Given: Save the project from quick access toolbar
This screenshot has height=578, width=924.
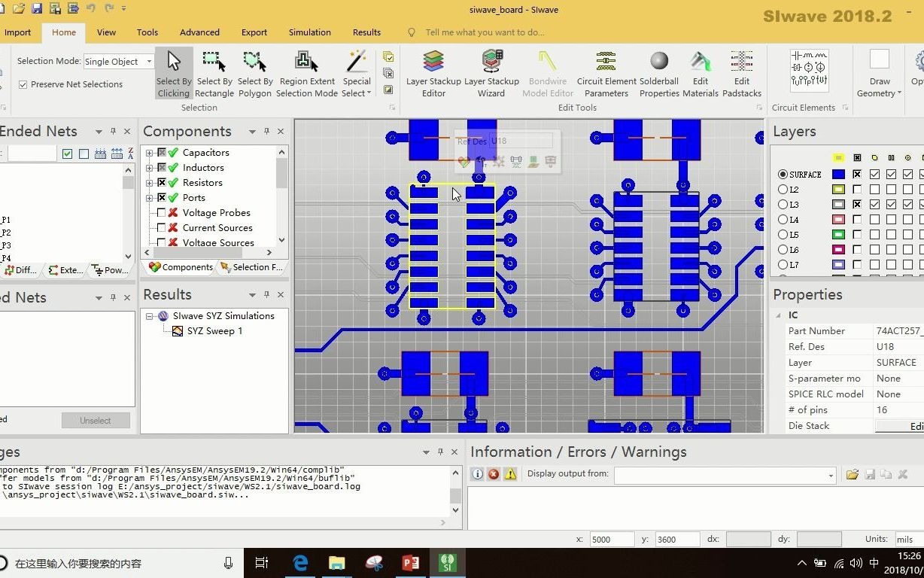Looking at the screenshot, I should coord(36,9).
